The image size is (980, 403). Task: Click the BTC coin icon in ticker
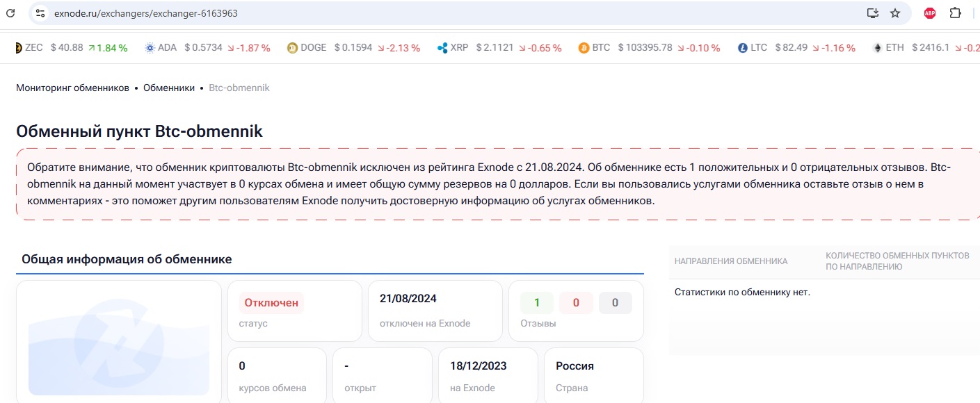[584, 48]
